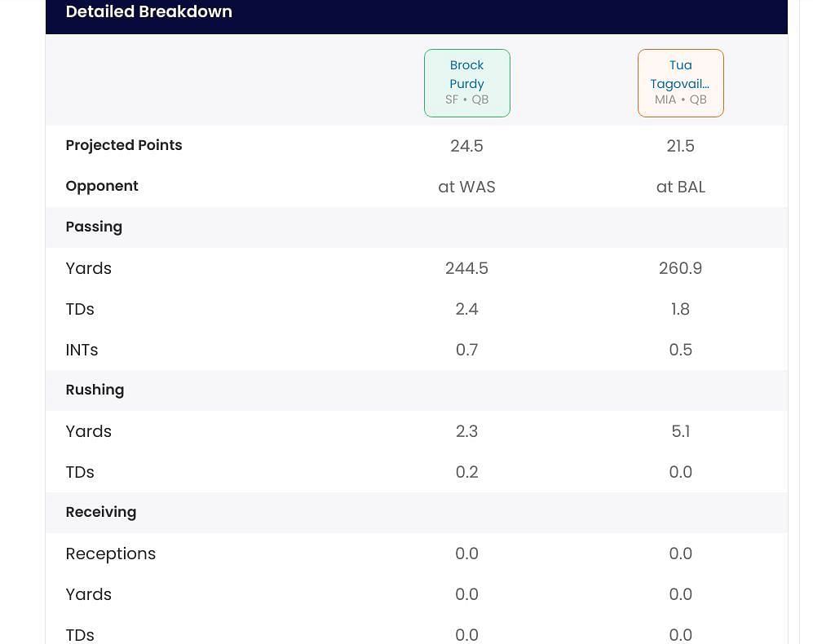The image size is (813, 644).
Task: Click Purdy's 2.4 passing TDs value
Action: pos(466,309)
